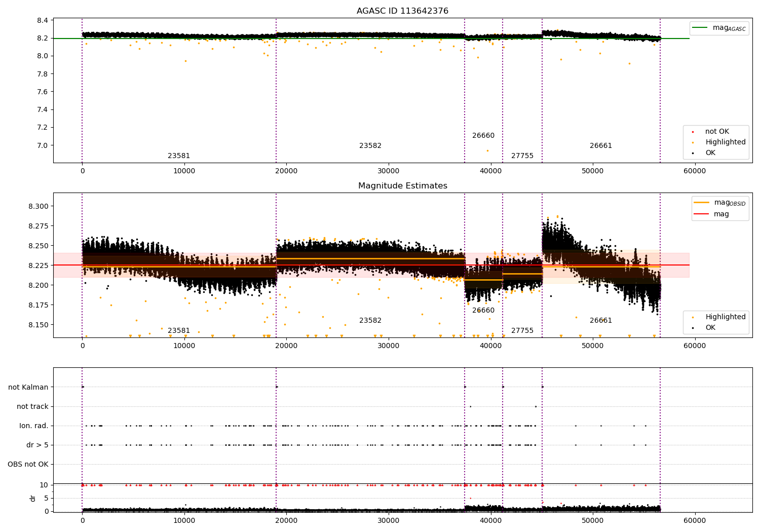
Task: Click the 50000 x-tick under Magnitude Estimates plot
Action: 592,346
